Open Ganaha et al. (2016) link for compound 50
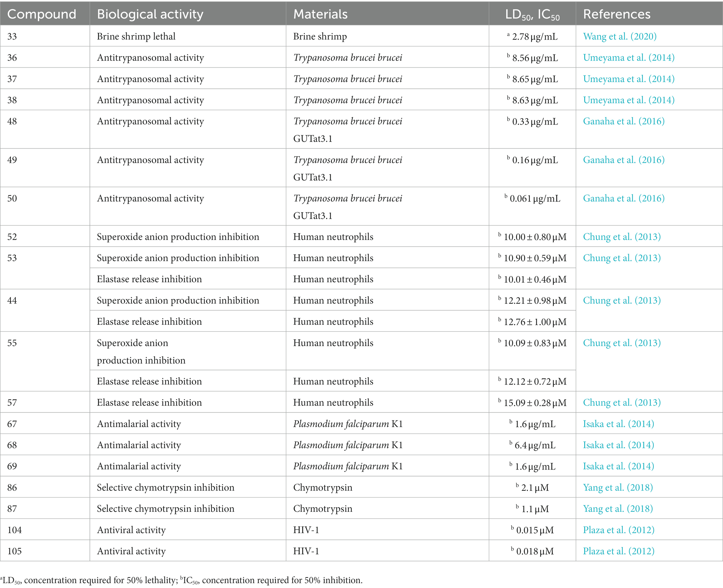 [x=624, y=198]
